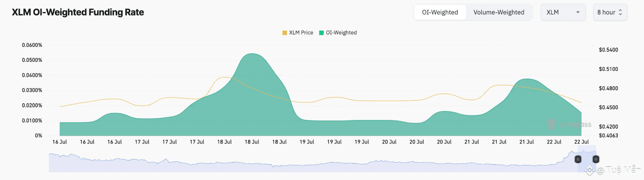Image resolution: width=644 pixels, height=180 pixels.
Task: Click the overview mini chart timeline
Action: (323, 161)
